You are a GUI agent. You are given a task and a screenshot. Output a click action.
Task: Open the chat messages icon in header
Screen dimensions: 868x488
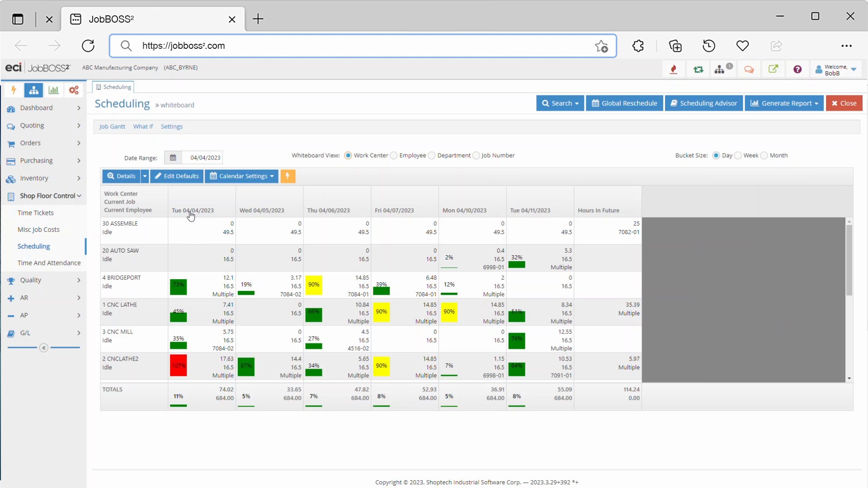point(749,69)
